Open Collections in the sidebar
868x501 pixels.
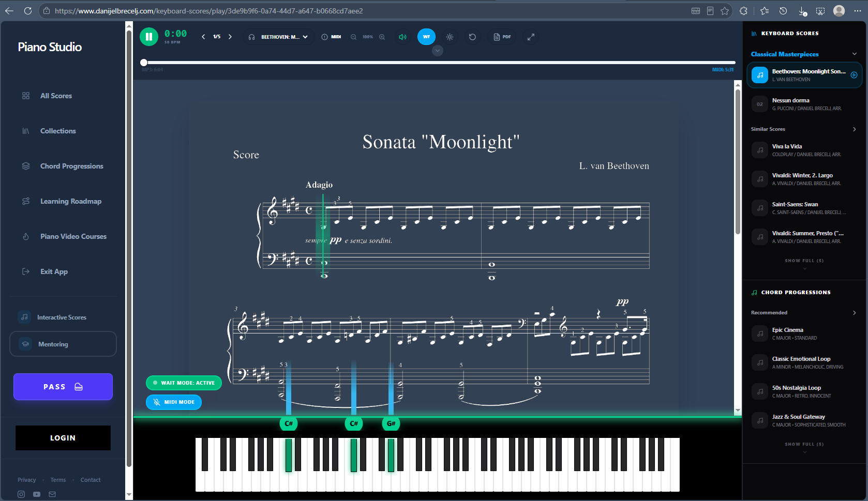(58, 131)
